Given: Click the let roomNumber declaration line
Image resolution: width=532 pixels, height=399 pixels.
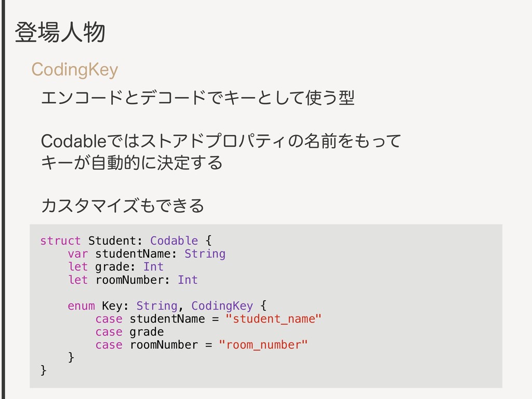Looking at the screenshot, I should [132, 280].
